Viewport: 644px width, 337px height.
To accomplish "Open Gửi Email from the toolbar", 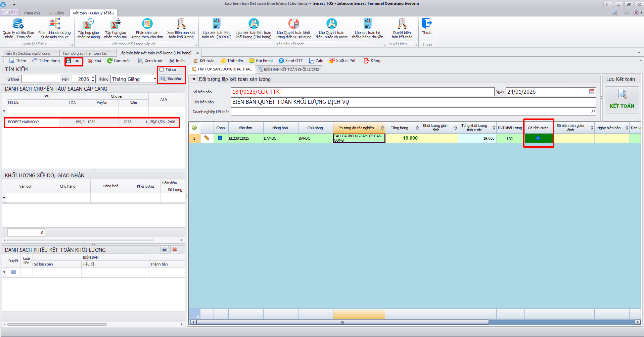I will (x=251, y=61).
